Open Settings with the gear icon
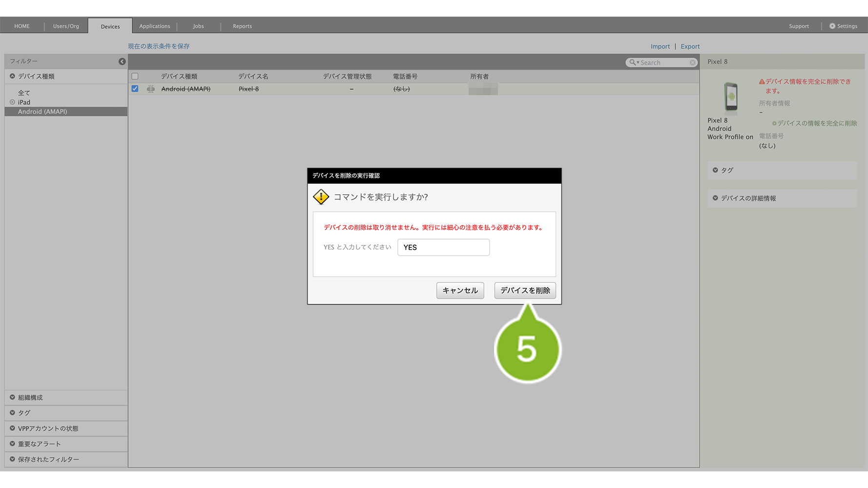The image size is (868, 488). pos(843,26)
